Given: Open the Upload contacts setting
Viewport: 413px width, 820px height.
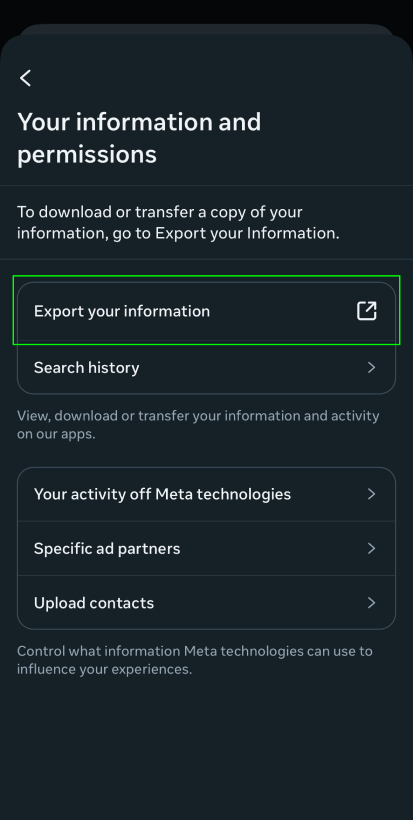Looking at the screenshot, I should [206, 603].
